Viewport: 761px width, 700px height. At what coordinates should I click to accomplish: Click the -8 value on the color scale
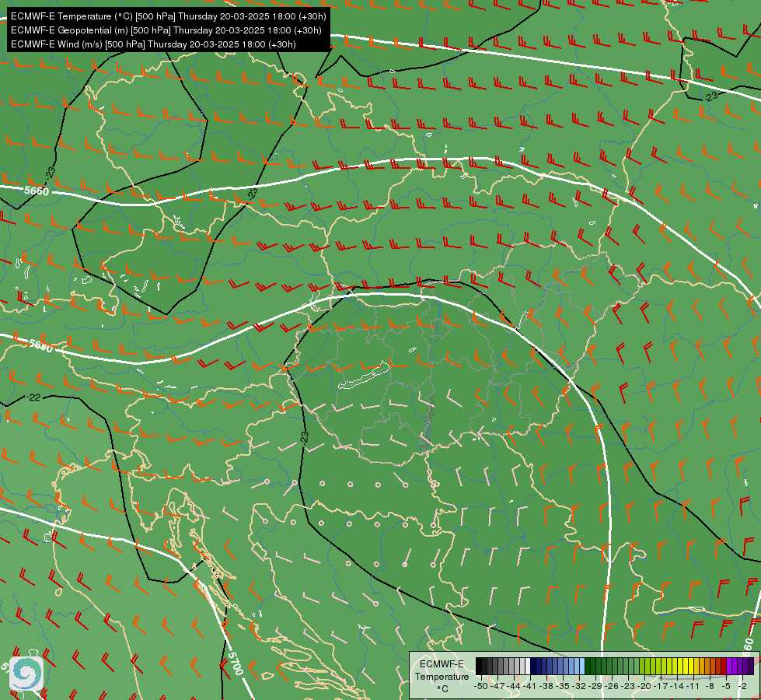[710, 686]
